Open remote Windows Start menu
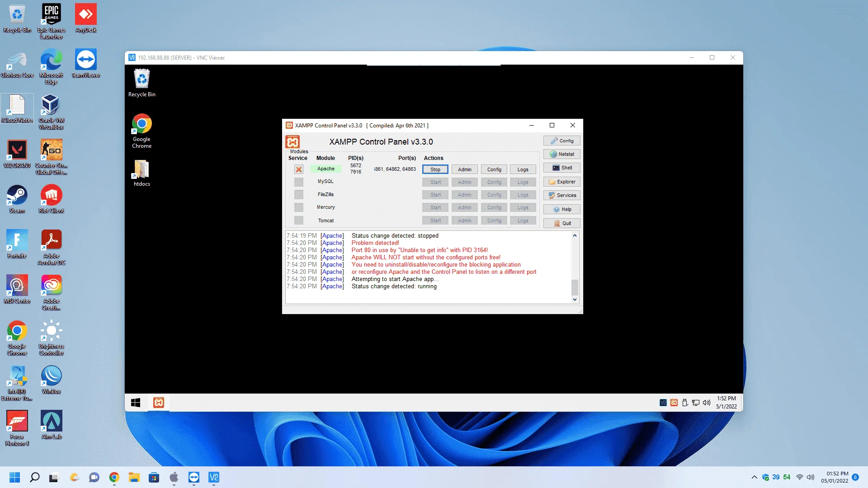 pos(136,402)
